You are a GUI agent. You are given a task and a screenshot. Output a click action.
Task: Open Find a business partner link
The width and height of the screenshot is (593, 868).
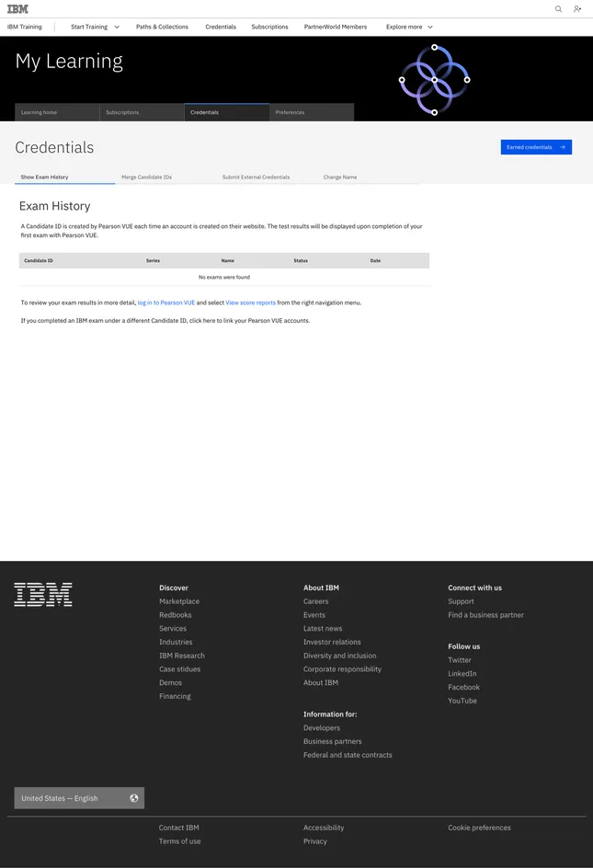(x=486, y=615)
